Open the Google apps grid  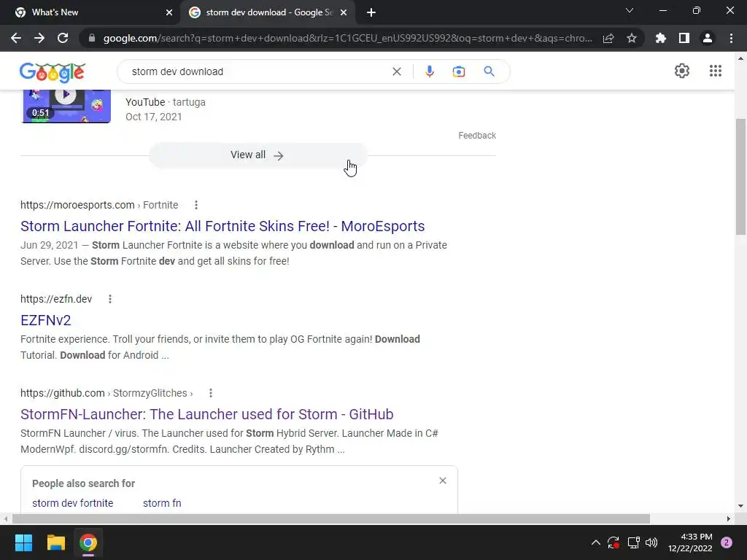(715, 71)
